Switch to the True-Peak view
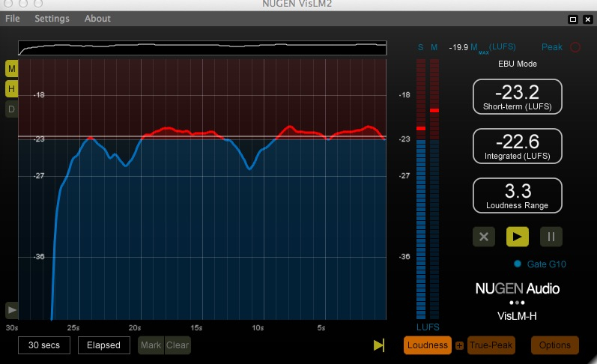 (x=491, y=345)
